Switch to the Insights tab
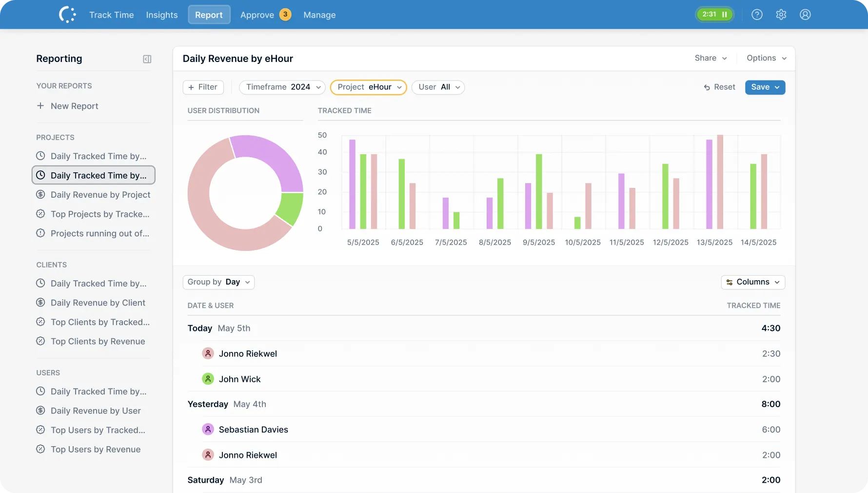 click(x=161, y=15)
